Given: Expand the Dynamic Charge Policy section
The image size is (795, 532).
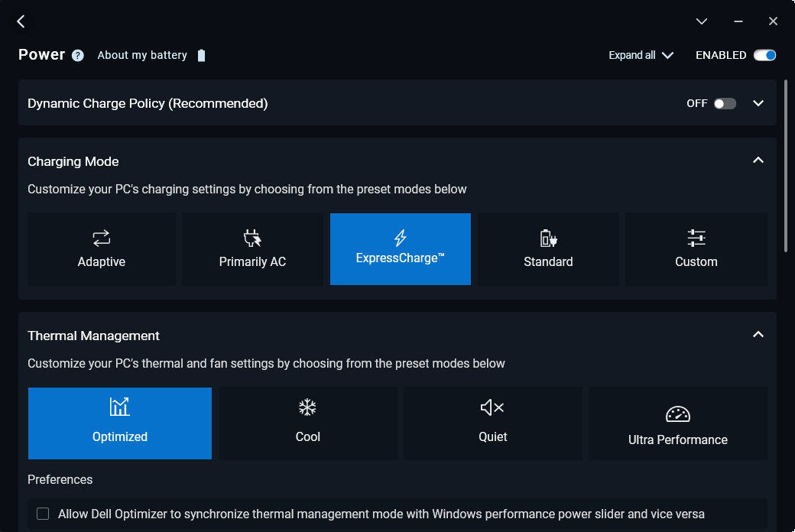Looking at the screenshot, I should click(x=758, y=103).
